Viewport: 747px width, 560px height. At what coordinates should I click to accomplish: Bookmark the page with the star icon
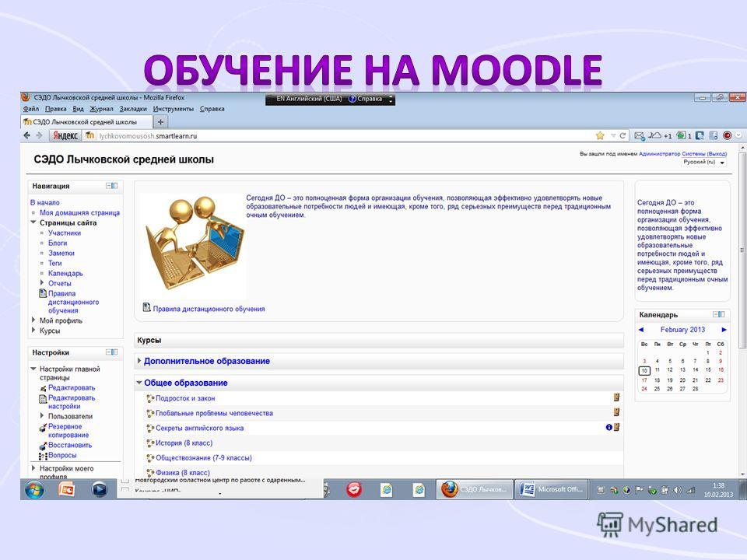click(600, 135)
